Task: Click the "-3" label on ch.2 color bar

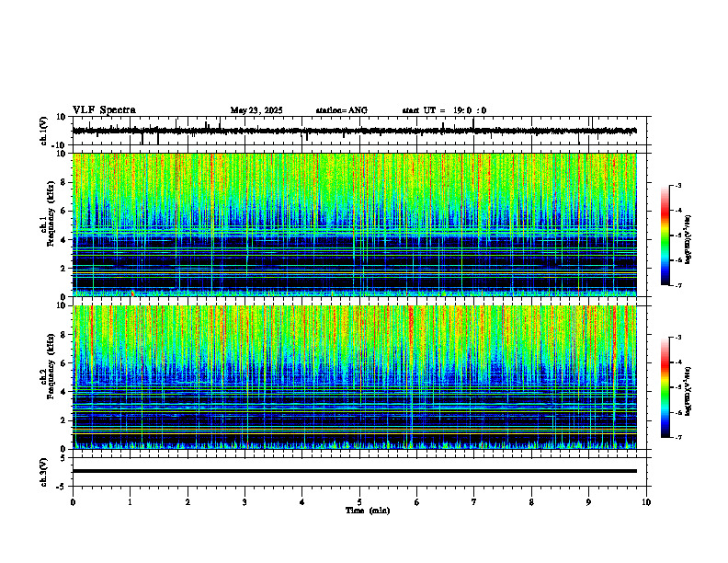Action: 678,338
